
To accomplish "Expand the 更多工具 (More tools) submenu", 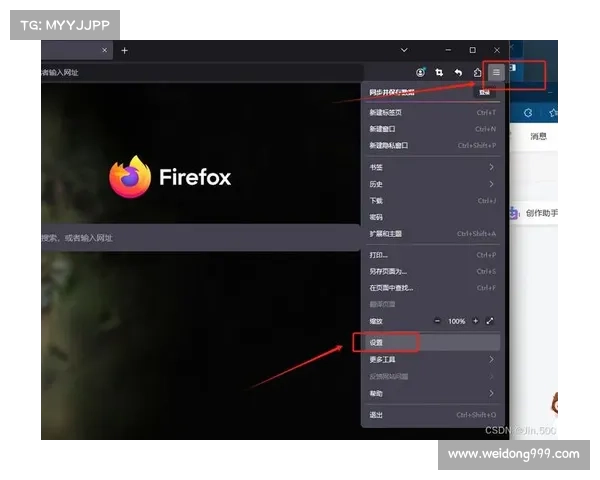I will (x=432, y=359).
